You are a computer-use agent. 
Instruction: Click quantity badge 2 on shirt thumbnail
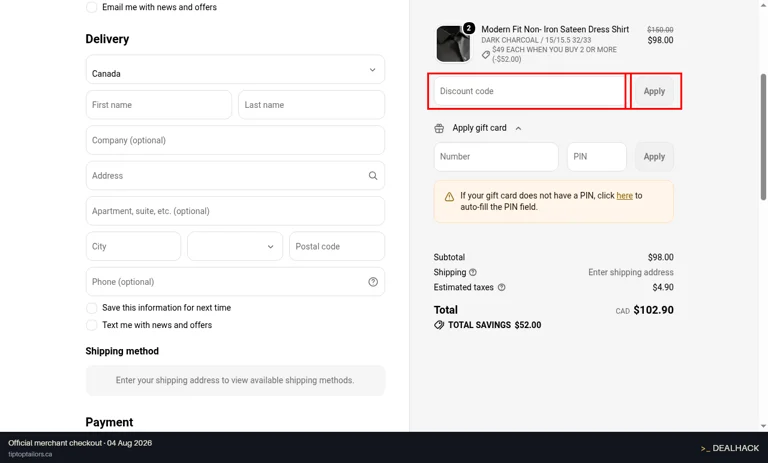point(469,28)
